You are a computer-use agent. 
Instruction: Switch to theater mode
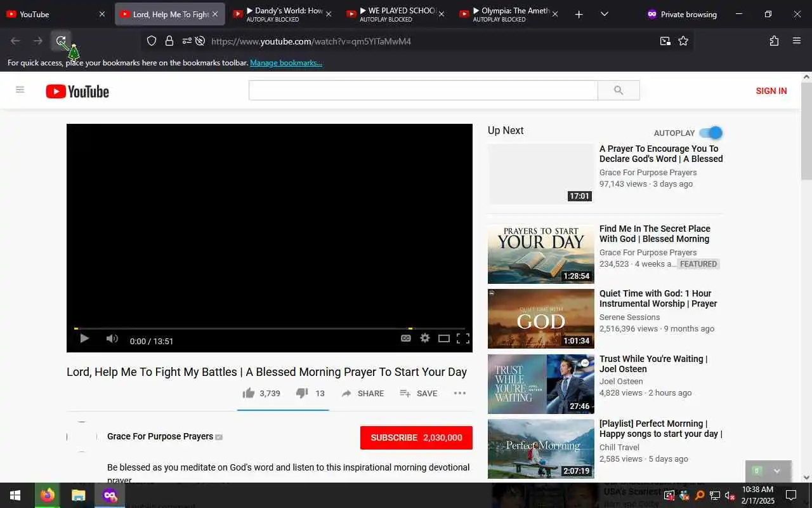pos(444,338)
